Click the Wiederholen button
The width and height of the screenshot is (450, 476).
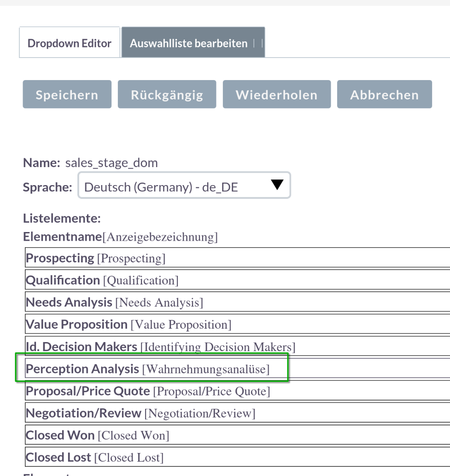(276, 95)
